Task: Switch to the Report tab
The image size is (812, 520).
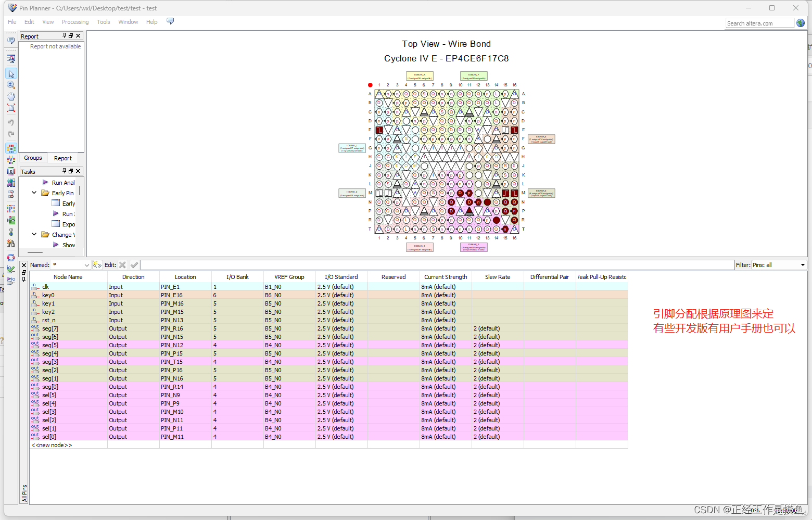Action: tap(63, 158)
